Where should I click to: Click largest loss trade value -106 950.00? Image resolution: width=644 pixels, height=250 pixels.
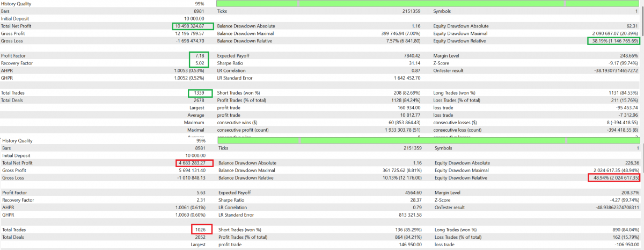pos(627,245)
